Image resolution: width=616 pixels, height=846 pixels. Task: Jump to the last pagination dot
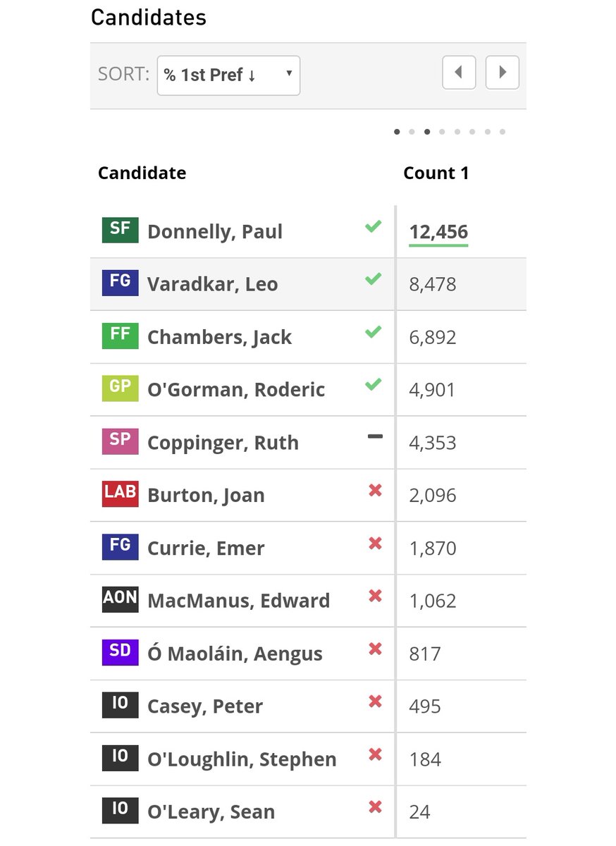503,132
